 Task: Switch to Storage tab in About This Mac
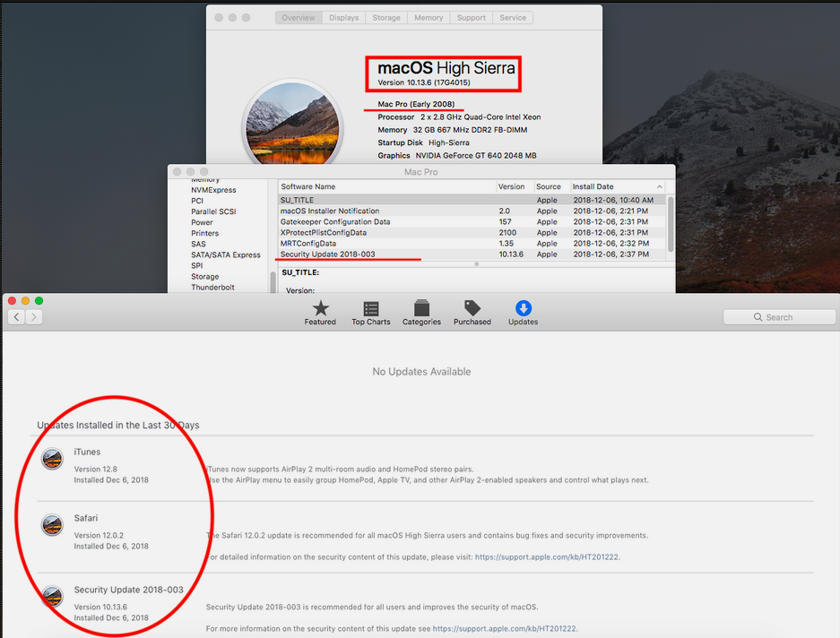(x=386, y=18)
